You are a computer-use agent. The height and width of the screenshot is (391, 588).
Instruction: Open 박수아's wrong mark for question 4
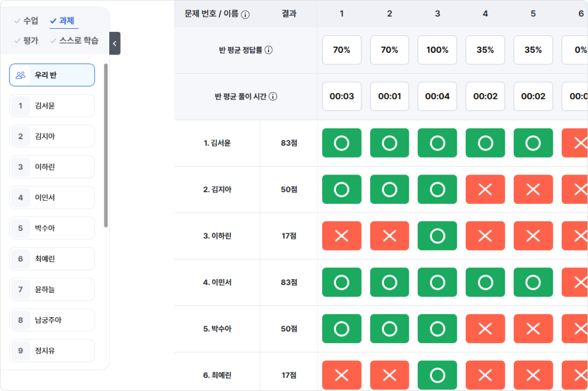[x=485, y=329]
